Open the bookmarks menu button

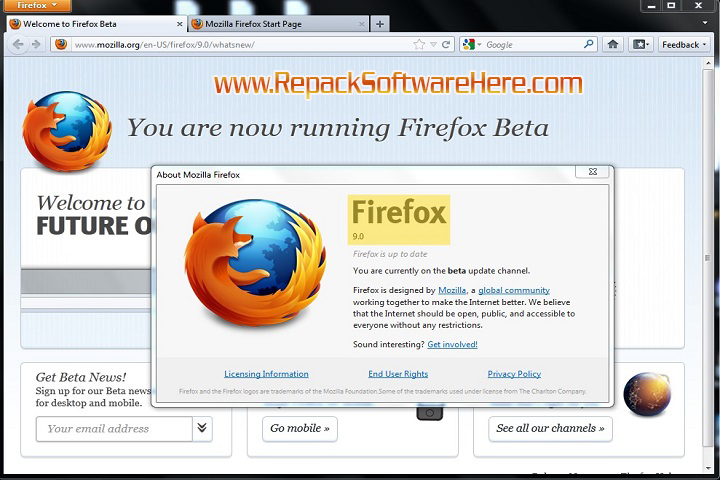(x=641, y=45)
